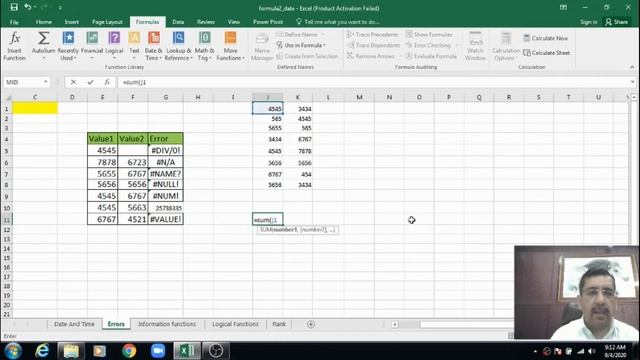Click the Windows Start button
Image resolution: width=640 pixels, height=360 pixels.
[x=13, y=351]
